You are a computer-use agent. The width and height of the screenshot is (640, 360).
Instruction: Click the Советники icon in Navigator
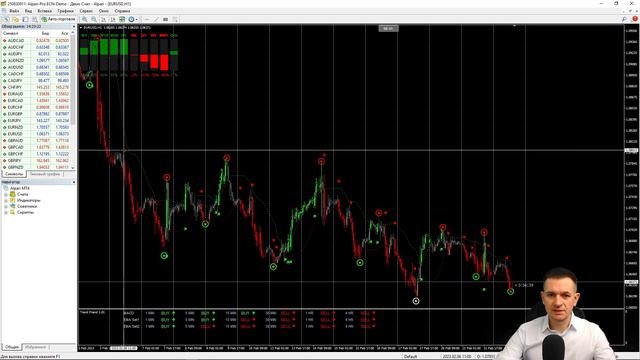12,207
